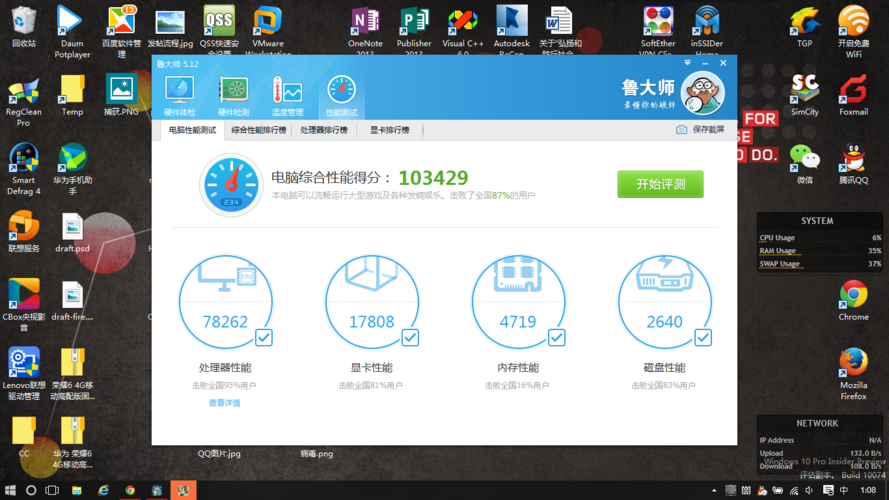Switch to the 综合性能排行榜 tab

click(259, 130)
